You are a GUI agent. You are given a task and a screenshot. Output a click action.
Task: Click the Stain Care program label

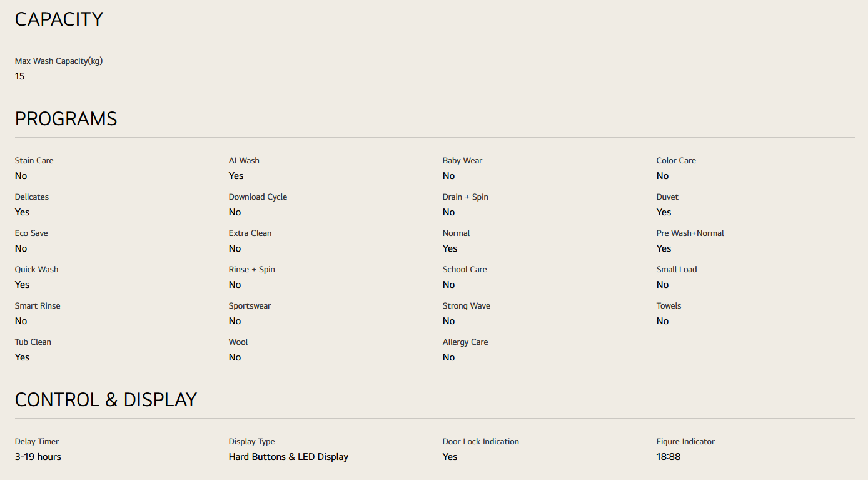pyautogui.click(x=34, y=161)
